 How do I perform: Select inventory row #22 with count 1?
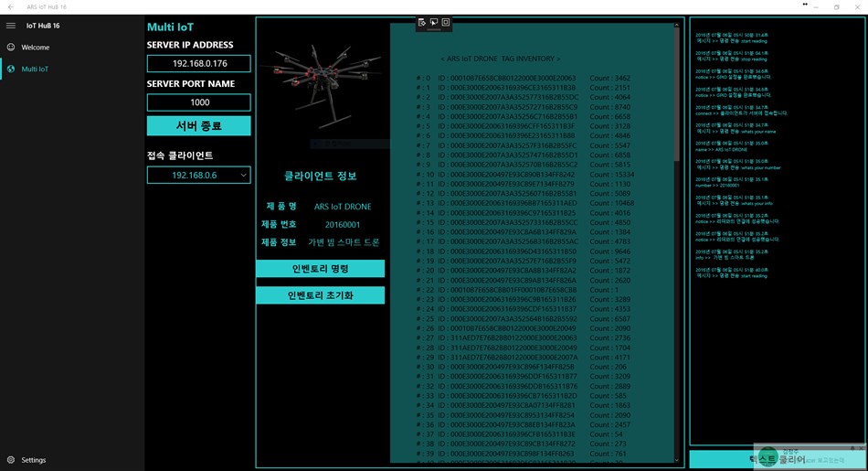point(517,290)
